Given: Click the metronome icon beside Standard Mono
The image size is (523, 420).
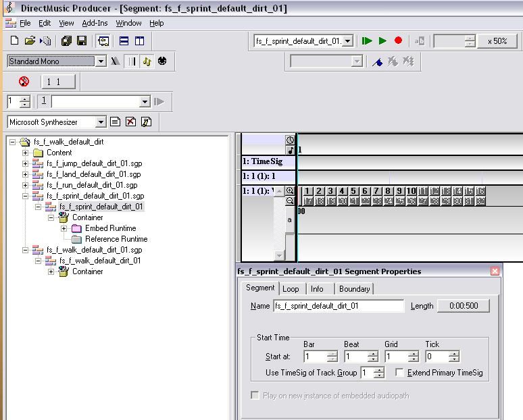Looking at the screenshot, I should [x=116, y=61].
